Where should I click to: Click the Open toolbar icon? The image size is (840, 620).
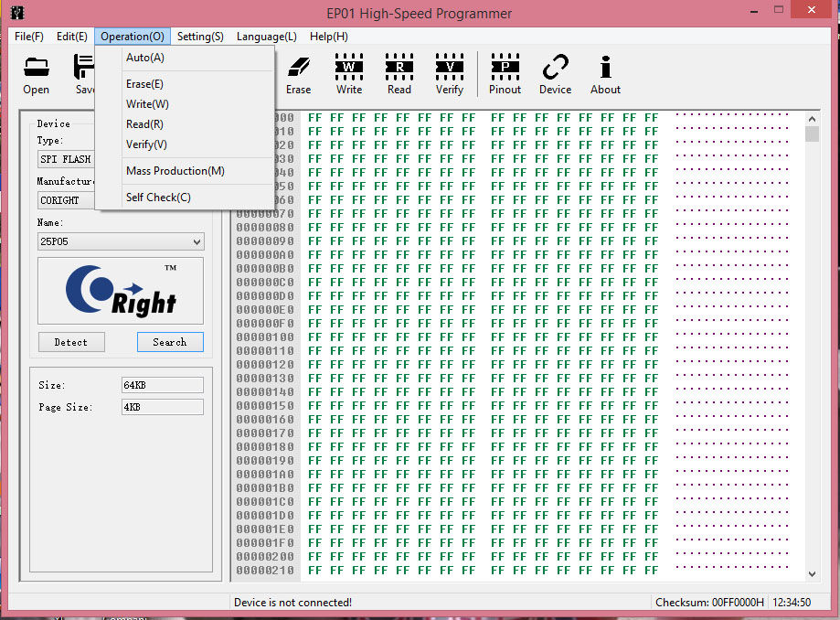pyautogui.click(x=36, y=74)
